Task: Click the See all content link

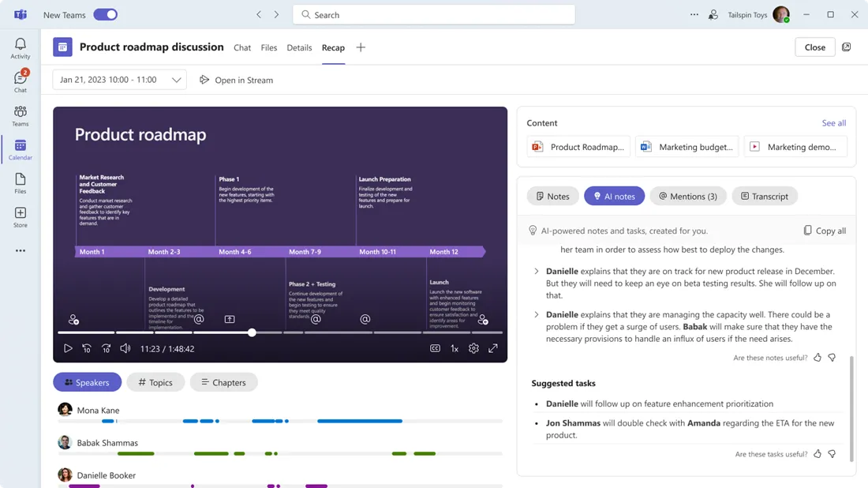Action: click(x=833, y=123)
